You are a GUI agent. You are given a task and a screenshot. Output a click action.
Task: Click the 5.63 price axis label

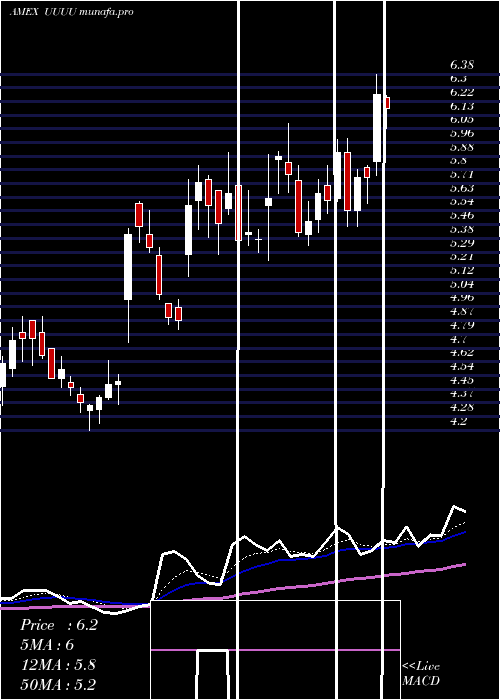click(x=462, y=188)
